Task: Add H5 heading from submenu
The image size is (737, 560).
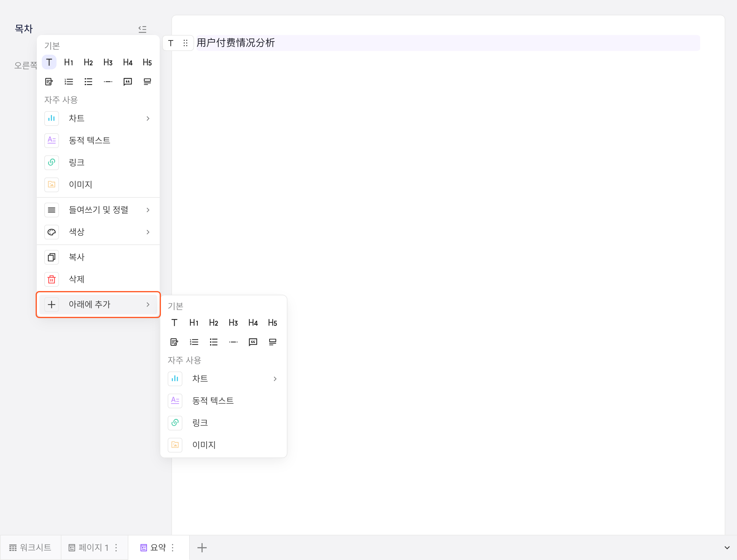Action: point(273,323)
